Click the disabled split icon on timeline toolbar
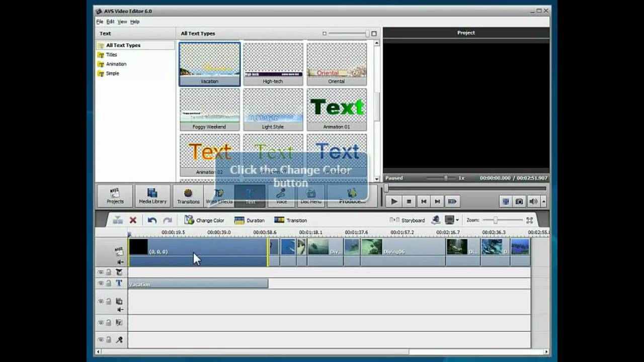The width and height of the screenshot is (644, 362). tap(117, 220)
